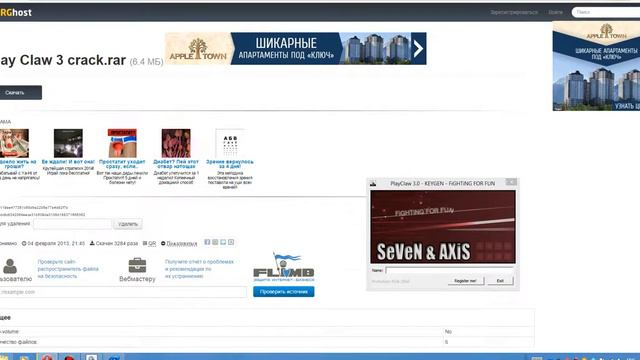Open the site safety check link
Viewport: 640px width, 360px height.
point(68,269)
